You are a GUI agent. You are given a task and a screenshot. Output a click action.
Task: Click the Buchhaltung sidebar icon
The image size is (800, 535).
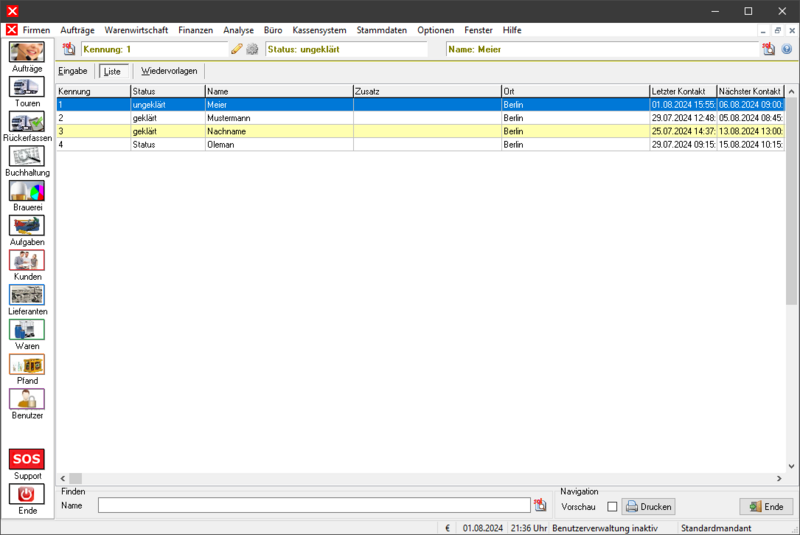pos(27,156)
